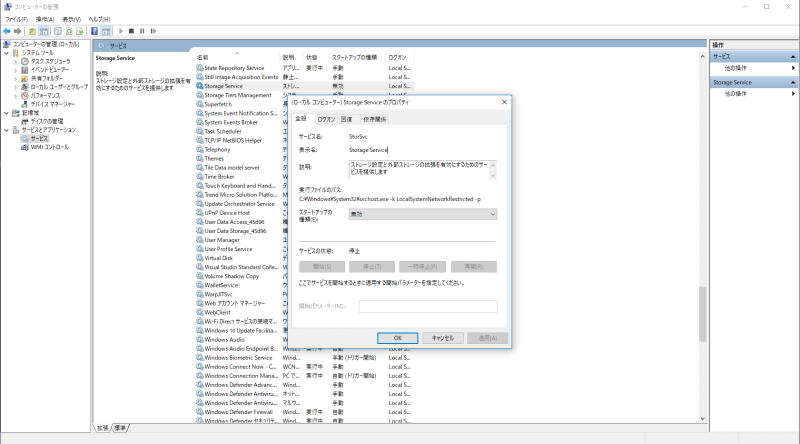Select イベント ビューアー in the tree
Image resolution: width=800 pixels, height=444 pixels.
click(x=49, y=70)
